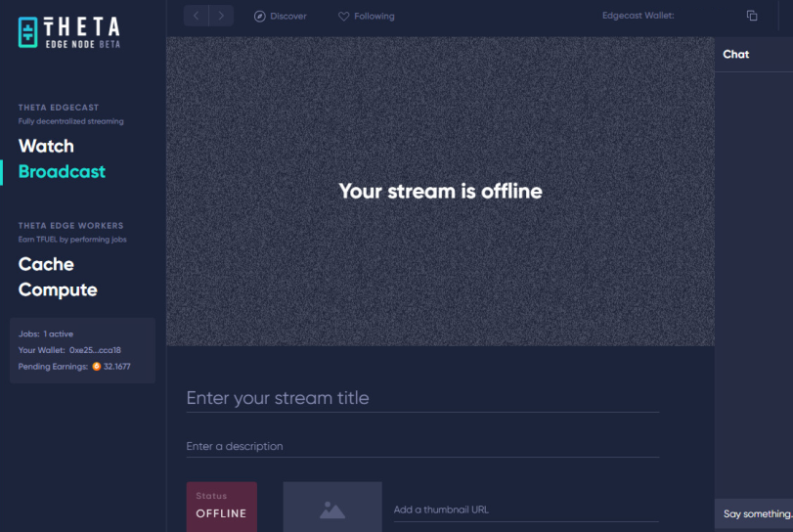
Task: Open the Cache workers section
Action: coord(46,264)
